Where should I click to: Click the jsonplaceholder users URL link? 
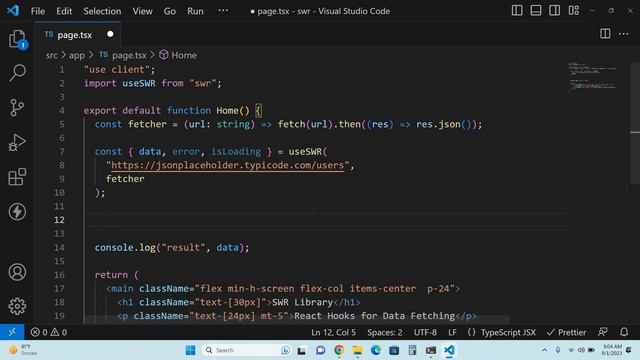227,165
